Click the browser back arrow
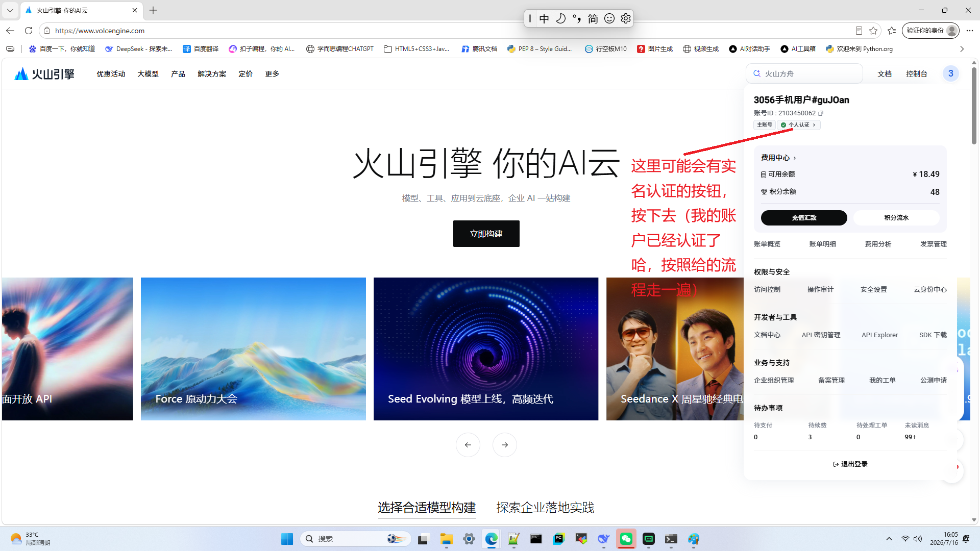The height and width of the screenshot is (551, 980). [x=10, y=31]
